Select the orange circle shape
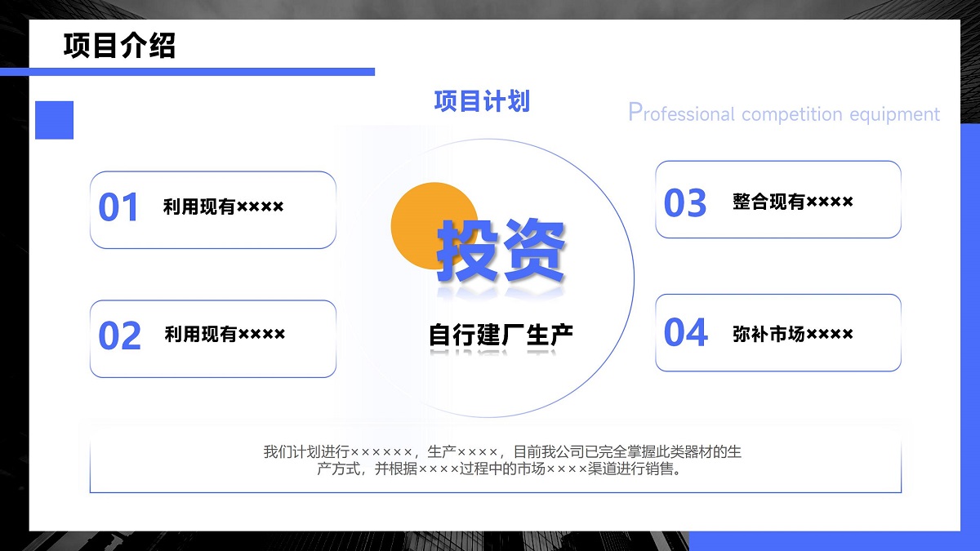 (434, 227)
